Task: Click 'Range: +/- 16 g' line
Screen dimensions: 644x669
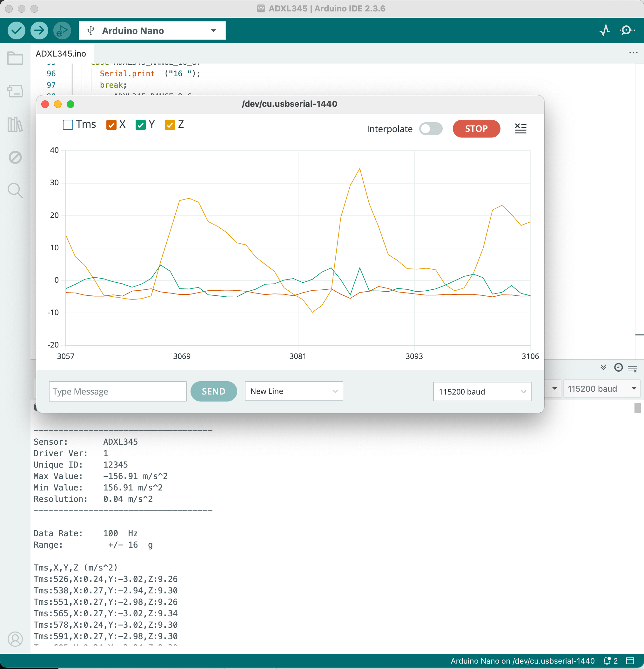Action: click(x=93, y=545)
